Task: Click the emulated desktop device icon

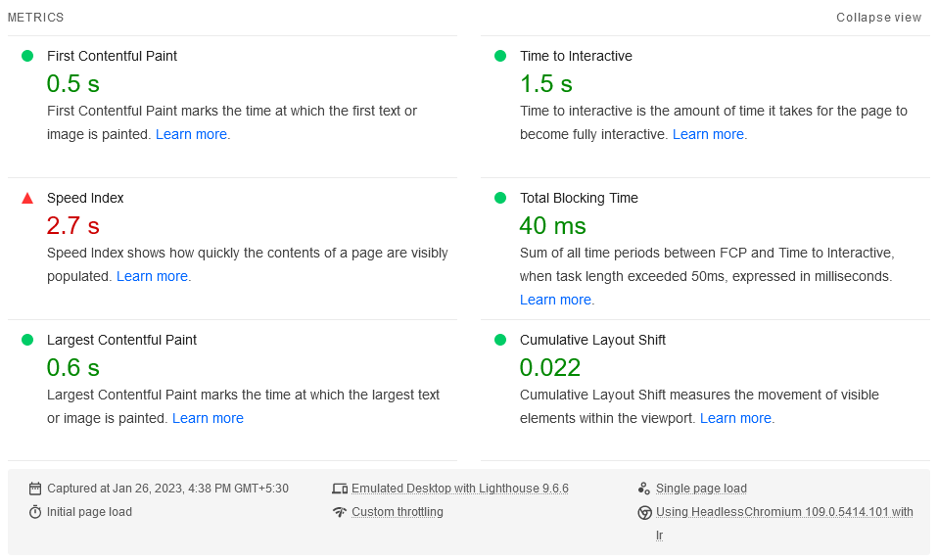Action: (340, 489)
